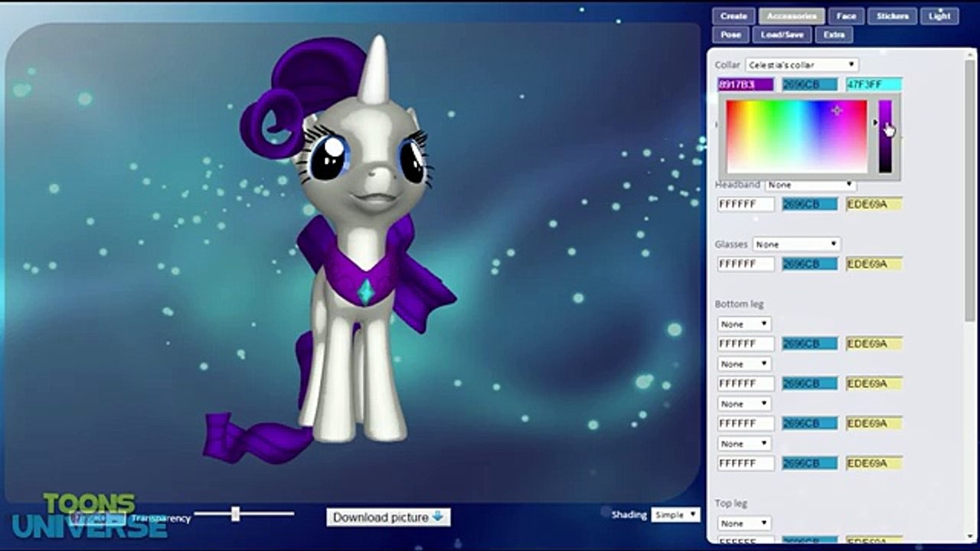Click the Headband 2696CB color field
980x551 pixels.
point(810,204)
